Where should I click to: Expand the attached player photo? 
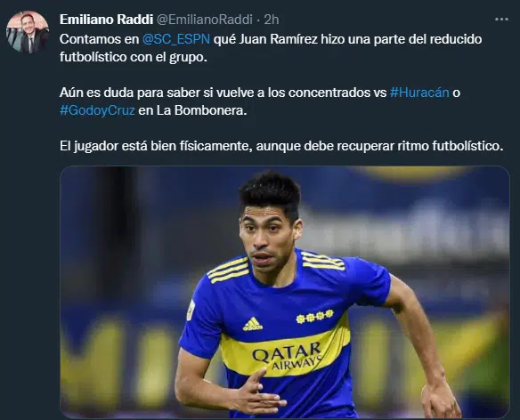point(285,292)
